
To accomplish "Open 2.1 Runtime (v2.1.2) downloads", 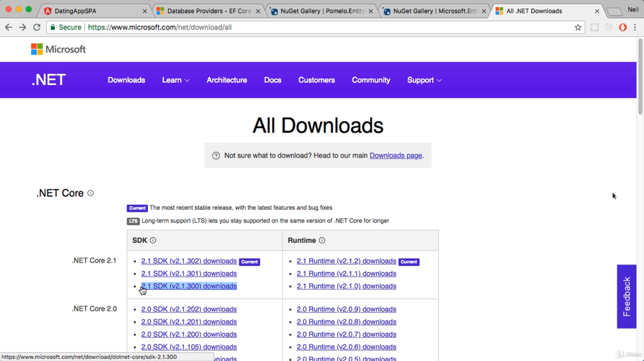I will pos(346,261).
